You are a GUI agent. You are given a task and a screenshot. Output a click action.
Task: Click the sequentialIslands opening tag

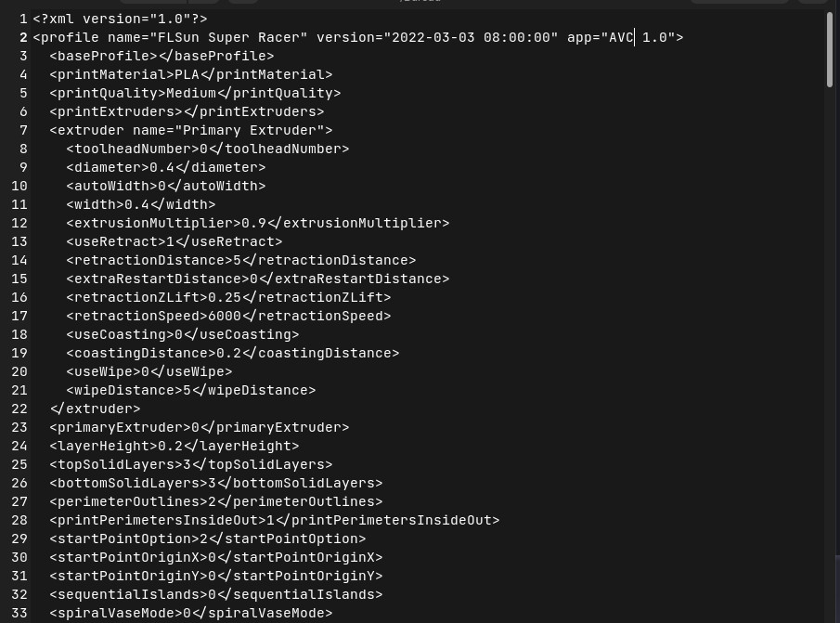(x=128, y=594)
